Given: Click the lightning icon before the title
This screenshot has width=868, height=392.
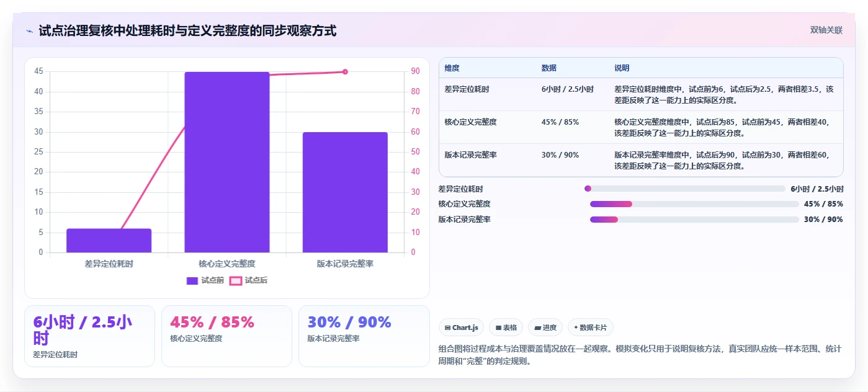Looking at the screenshot, I should click(30, 31).
